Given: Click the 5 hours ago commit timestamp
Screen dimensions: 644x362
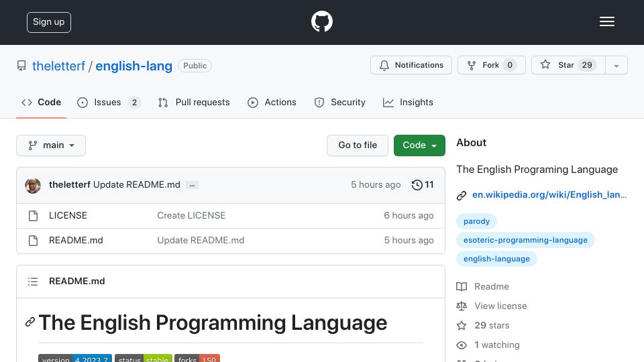Looking at the screenshot, I should pyautogui.click(x=376, y=185).
